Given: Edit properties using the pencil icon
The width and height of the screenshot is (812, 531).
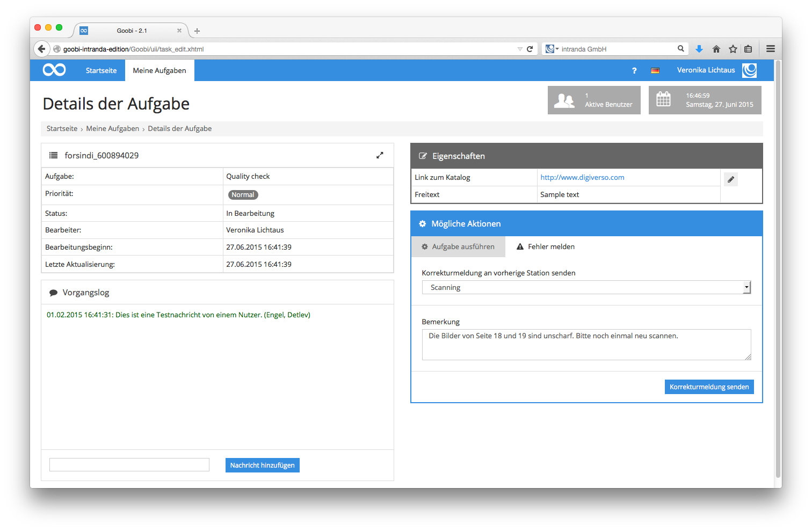Looking at the screenshot, I should click(730, 179).
